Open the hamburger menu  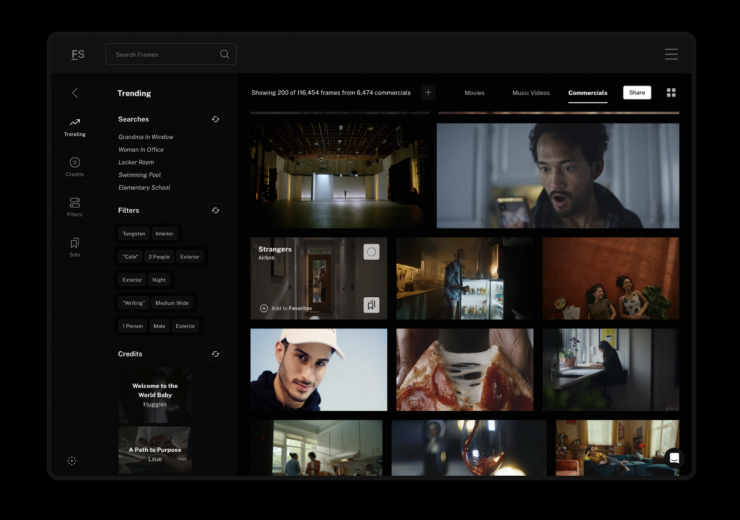671,54
